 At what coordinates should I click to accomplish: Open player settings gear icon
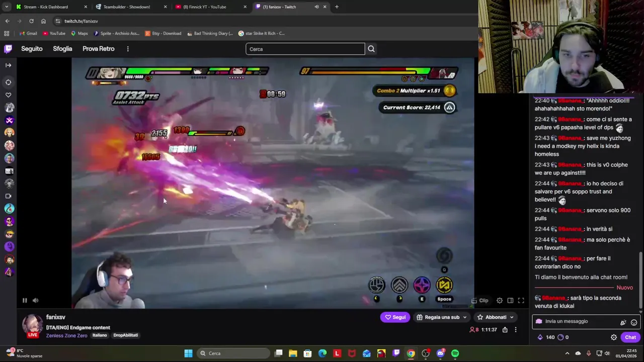click(x=499, y=300)
